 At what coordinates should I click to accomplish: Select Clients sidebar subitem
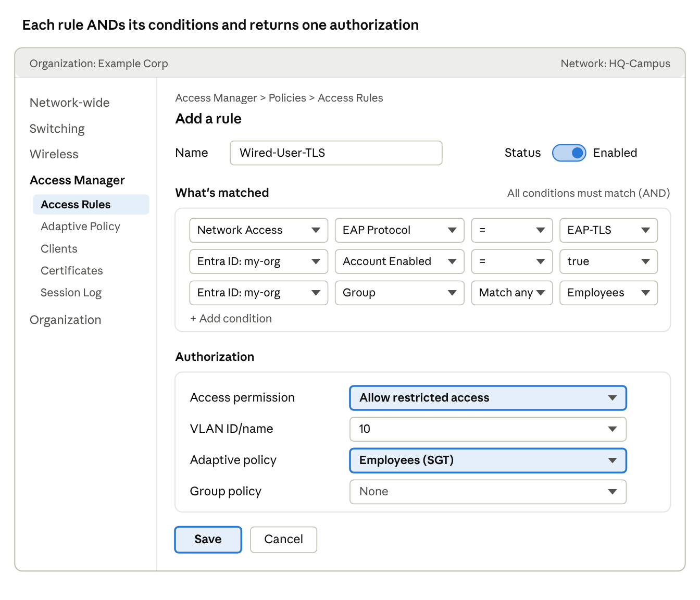tap(59, 249)
